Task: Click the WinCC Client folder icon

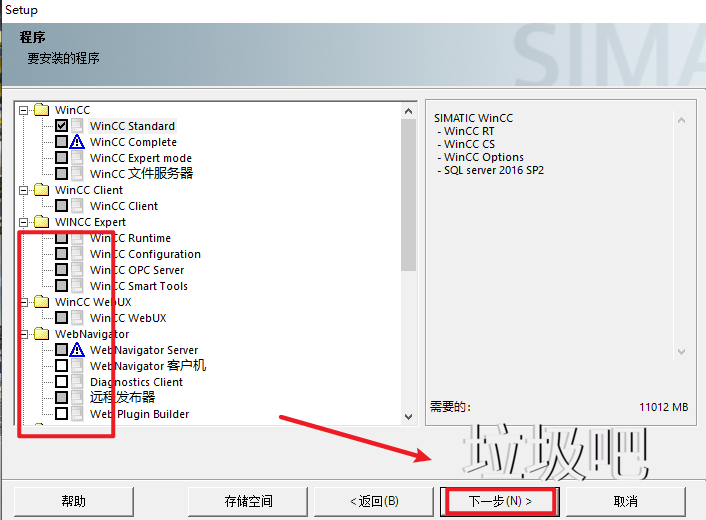Action: point(41,190)
